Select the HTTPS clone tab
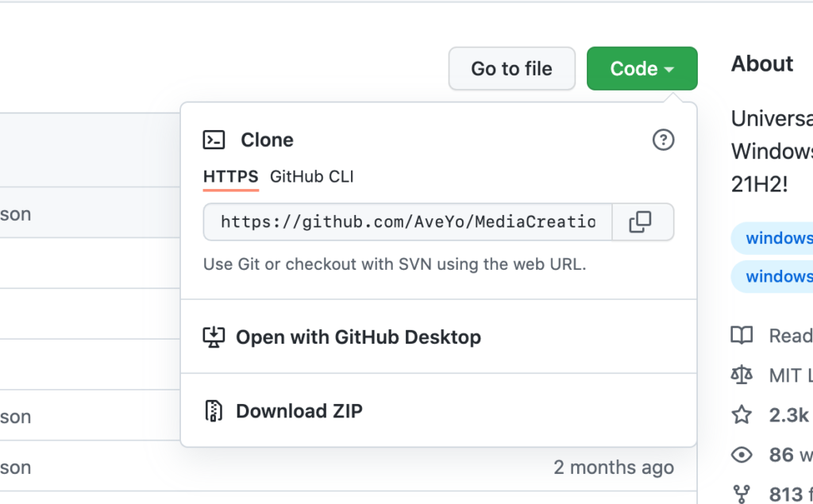 point(231,177)
